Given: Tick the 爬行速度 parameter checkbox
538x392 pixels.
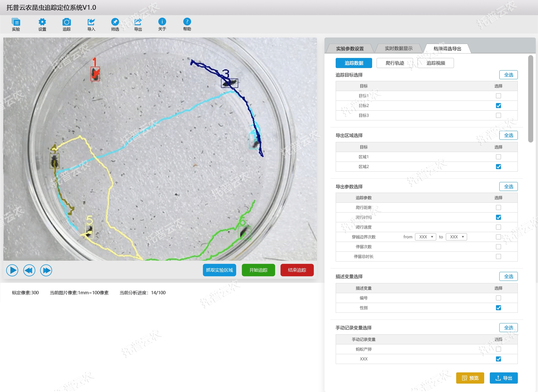Looking at the screenshot, I should (x=498, y=227).
